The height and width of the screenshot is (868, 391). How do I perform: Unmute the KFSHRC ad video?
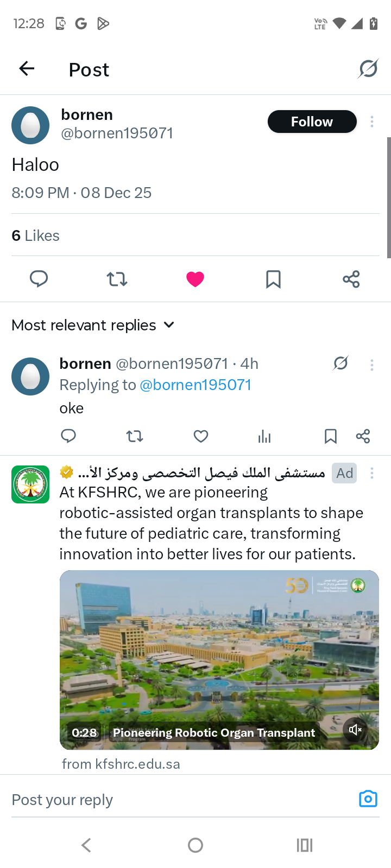(355, 730)
